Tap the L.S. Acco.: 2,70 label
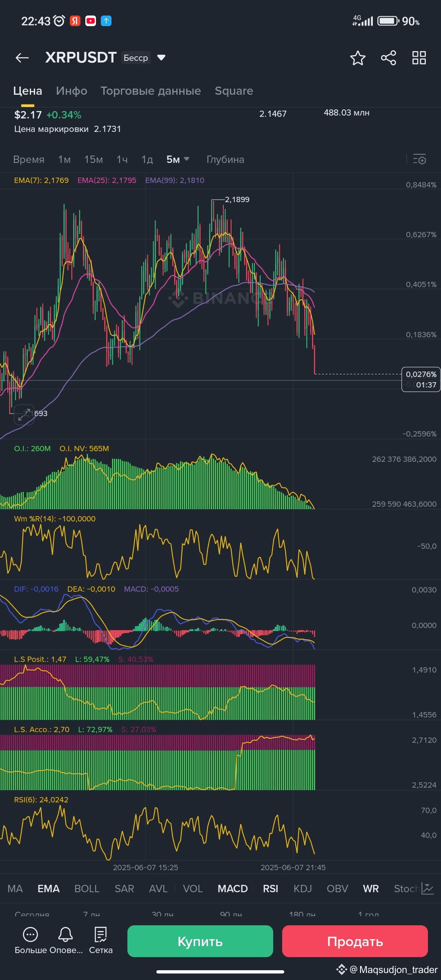This screenshot has width=441, height=980. (x=42, y=729)
